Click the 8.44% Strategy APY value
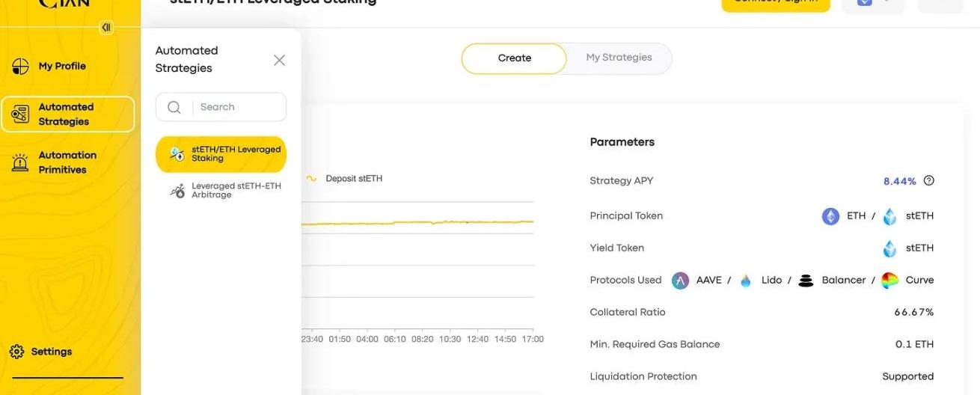Viewport: 980px width, 395px height. (x=899, y=181)
